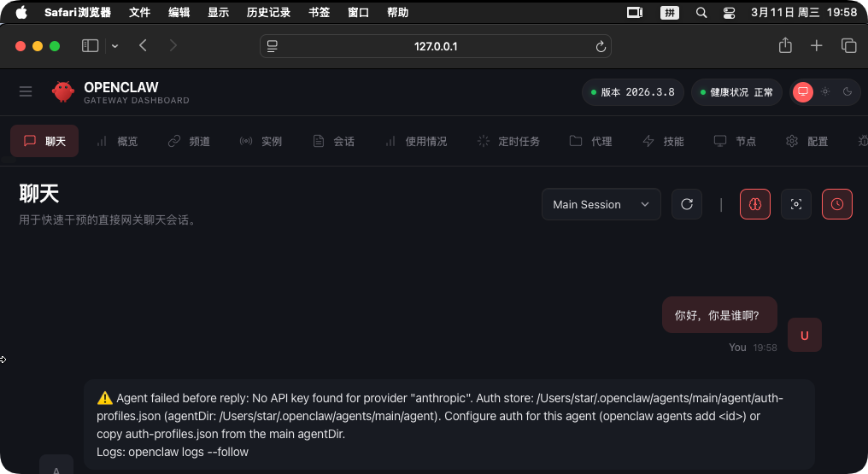Image resolution: width=868 pixels, height=474 pixels.
Task: Click the 版本 2026.3.8 badge
Action: [x=633, y=92]
